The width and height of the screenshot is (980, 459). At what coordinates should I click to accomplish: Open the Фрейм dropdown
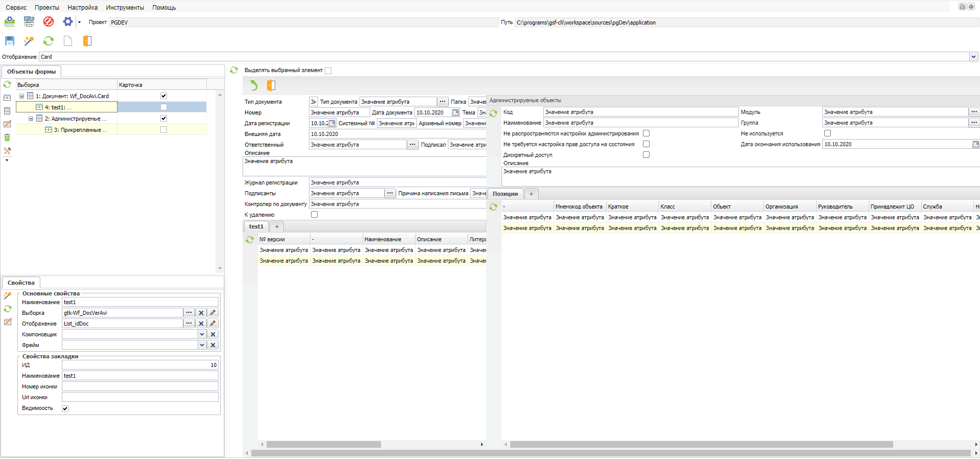click(202, 345)
